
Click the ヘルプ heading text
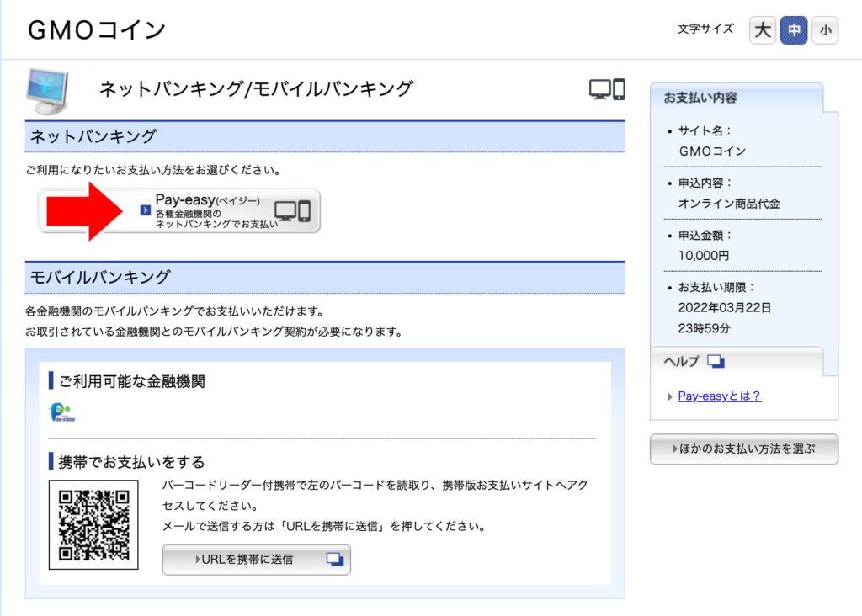(x=682, y=361)
